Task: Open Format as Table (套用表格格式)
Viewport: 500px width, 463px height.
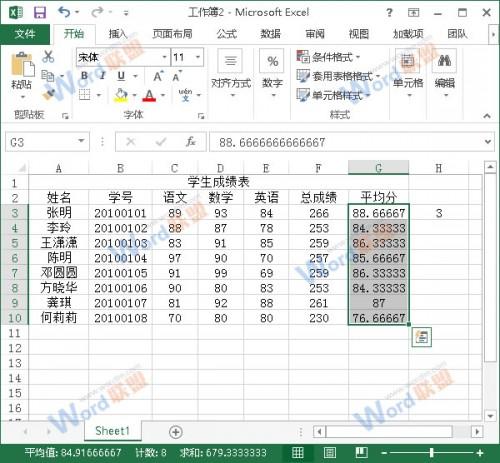Action: tap(338, 76)
